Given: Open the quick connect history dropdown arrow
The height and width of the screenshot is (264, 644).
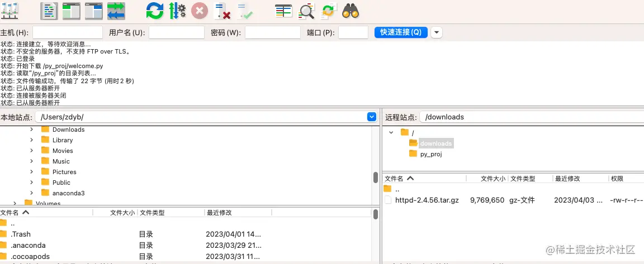Looking at the screenshot, I should coord(437,32).
